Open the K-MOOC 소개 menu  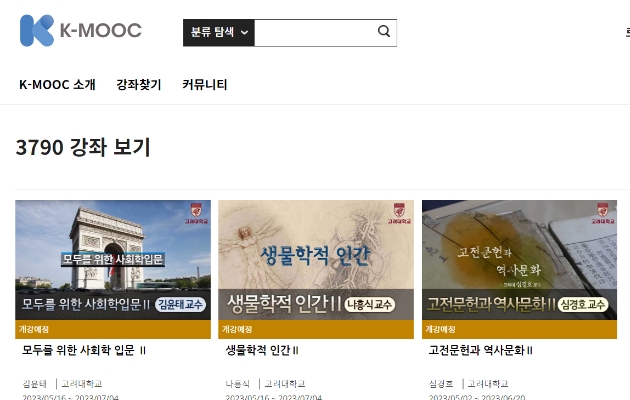click(57, 84)
